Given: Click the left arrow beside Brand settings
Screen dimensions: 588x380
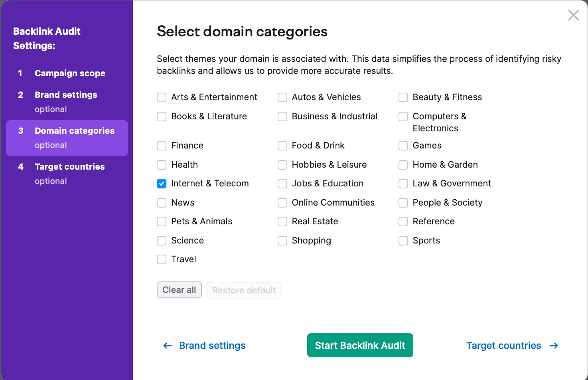Looking at the screenshot, I should click(168, 346).
